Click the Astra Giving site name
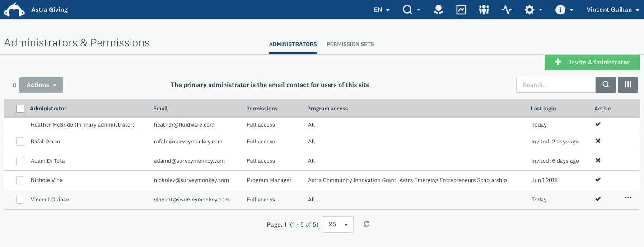Image resolution: width=644 pixels, height=247 pixels. 49,9
